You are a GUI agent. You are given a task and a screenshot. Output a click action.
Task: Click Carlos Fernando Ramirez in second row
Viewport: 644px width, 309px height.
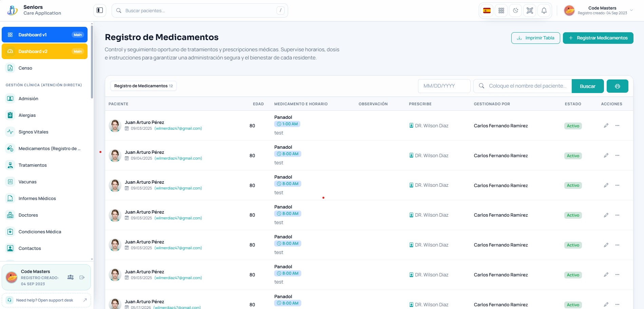[501, 156]
